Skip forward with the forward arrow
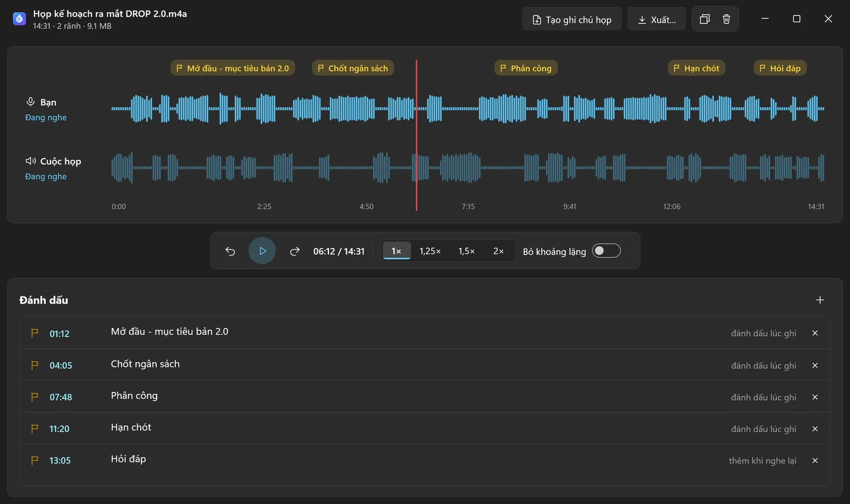 tap(295, 251)
